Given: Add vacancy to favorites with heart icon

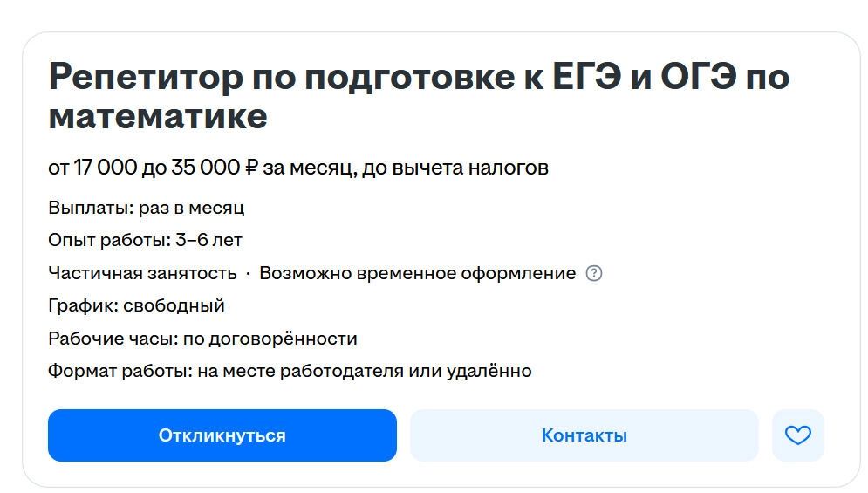Looking at the screenshot, I should coord(797,435).
